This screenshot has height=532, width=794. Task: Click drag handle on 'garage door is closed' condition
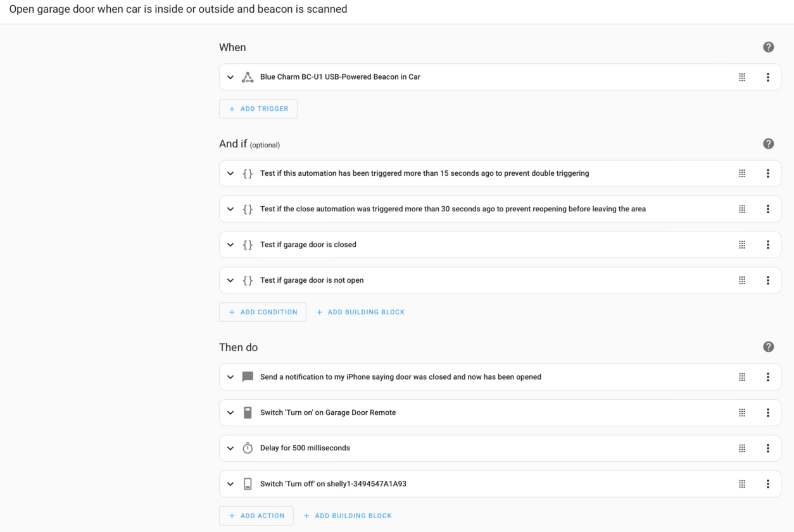point(742,245)
